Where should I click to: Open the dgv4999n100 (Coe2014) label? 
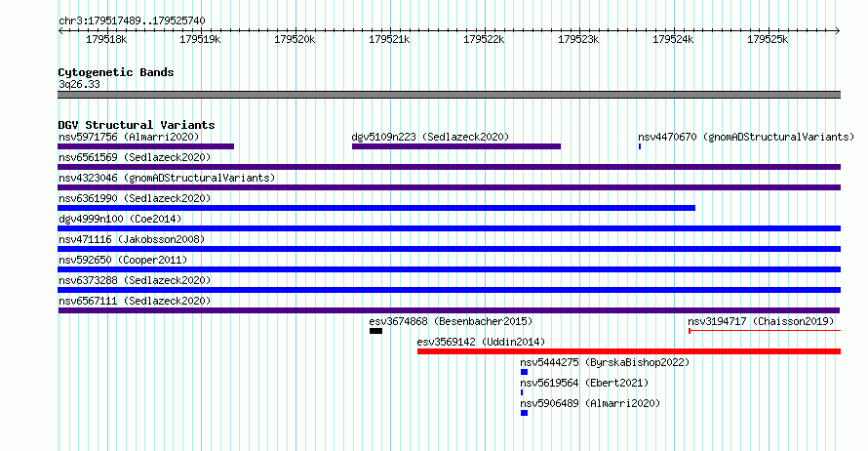tap(120, 219)
